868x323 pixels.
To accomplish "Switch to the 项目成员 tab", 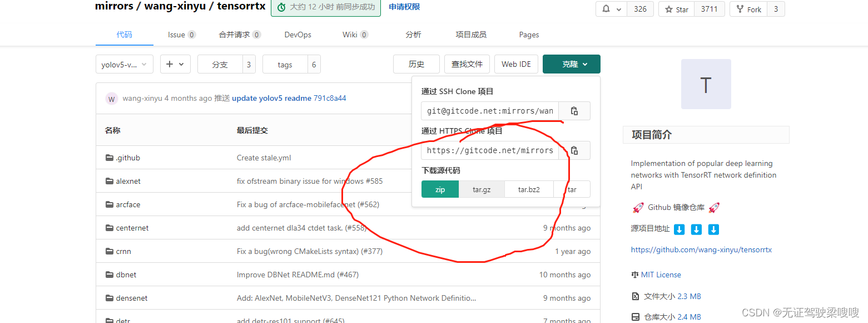I will coord(471,35).
